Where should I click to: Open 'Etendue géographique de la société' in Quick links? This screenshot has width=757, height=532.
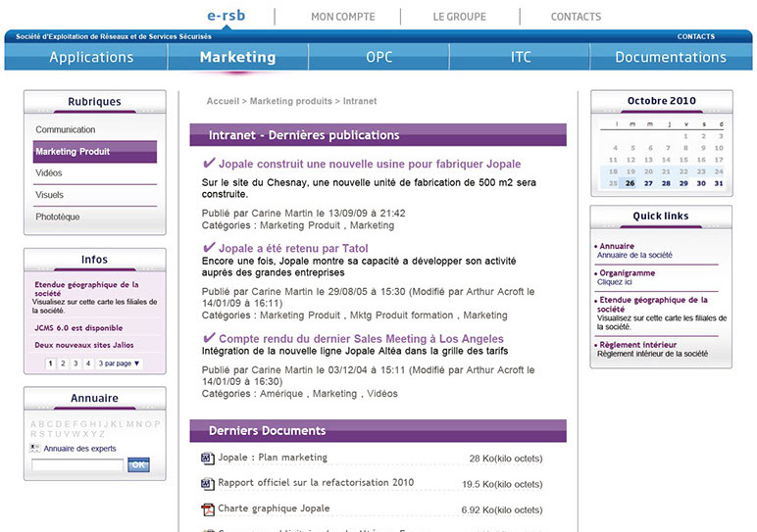[653, 305]
